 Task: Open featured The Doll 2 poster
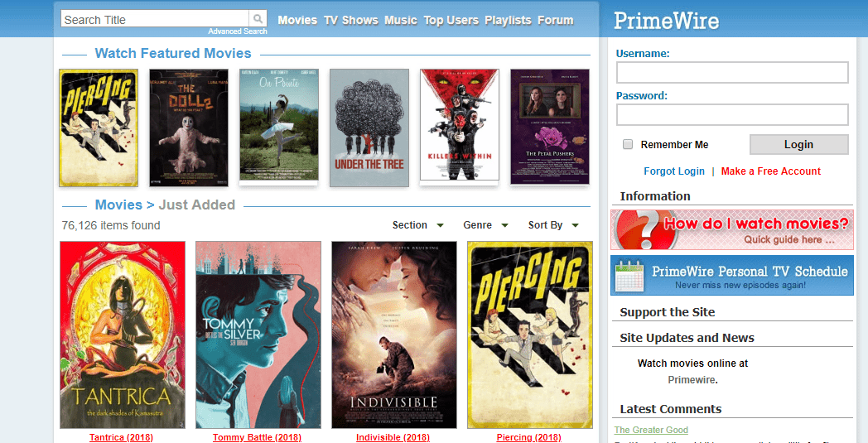(189, 128)
